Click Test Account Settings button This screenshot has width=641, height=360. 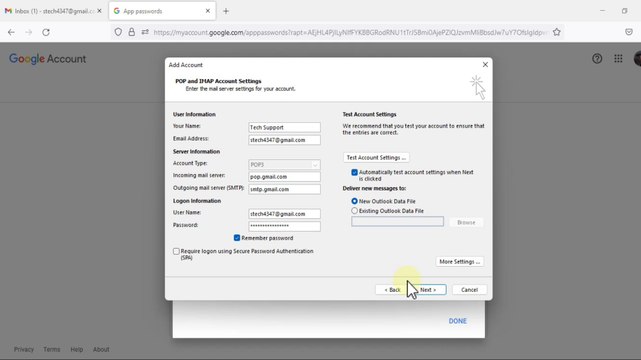(376, 158)
